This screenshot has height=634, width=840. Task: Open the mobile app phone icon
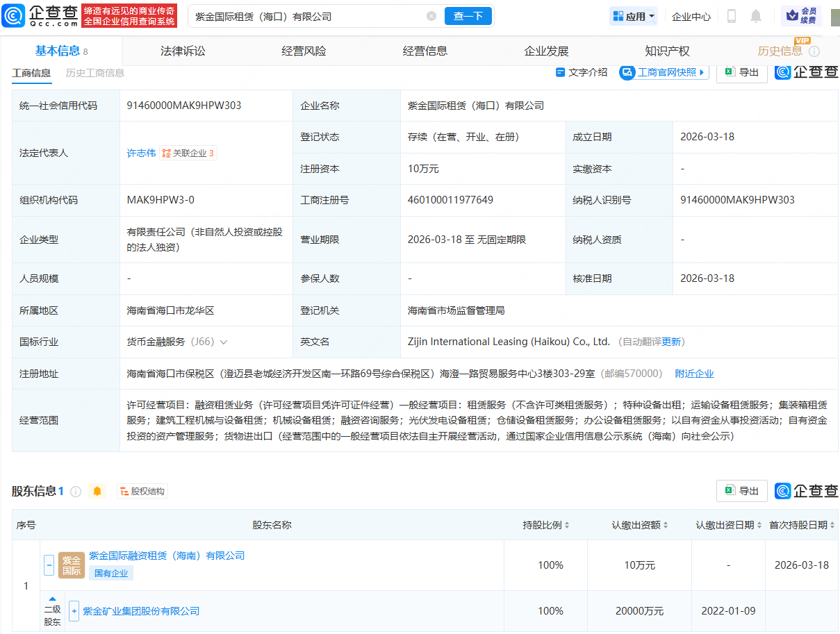[x=731, y=15]
